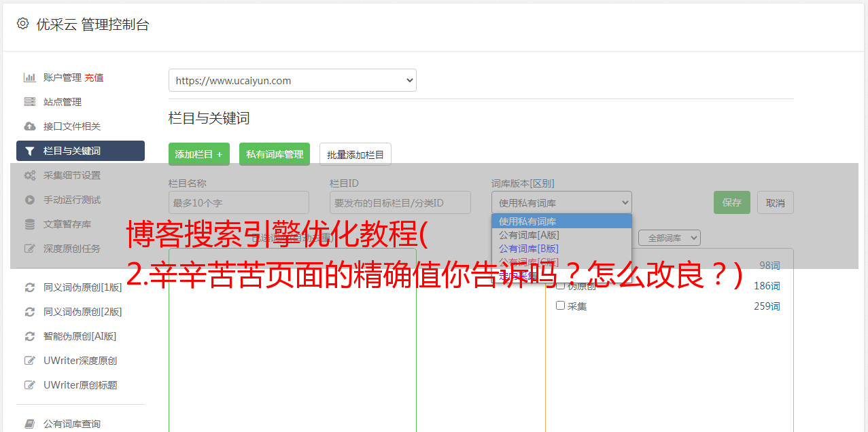Click the 栏目与关键词 page heading
The image size is (868, 432).
209,118
